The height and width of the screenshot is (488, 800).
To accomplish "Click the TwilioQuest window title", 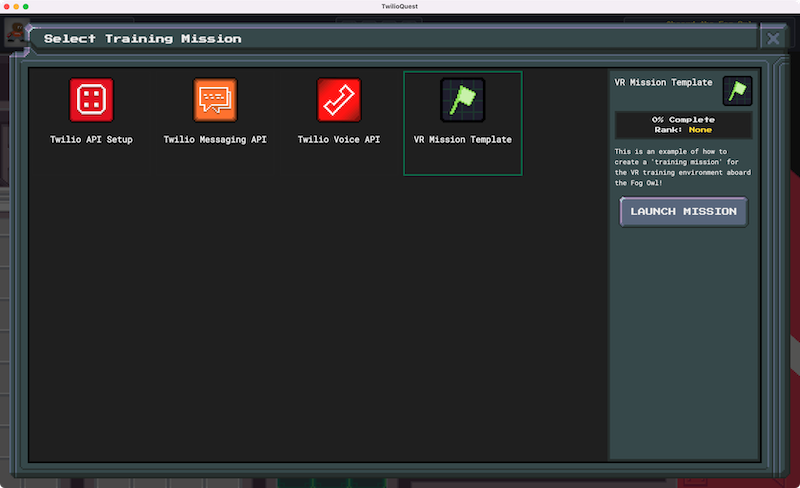I will point(399,7).
